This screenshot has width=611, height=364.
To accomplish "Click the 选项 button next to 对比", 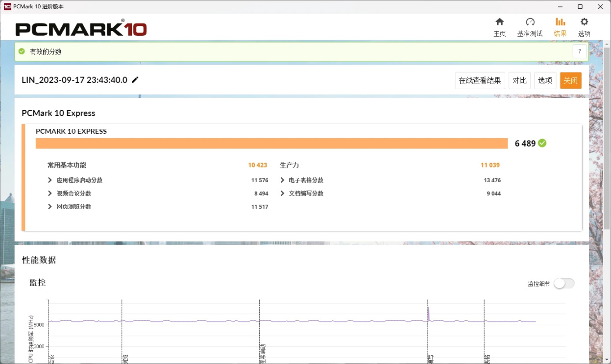I will coord(545,80).
